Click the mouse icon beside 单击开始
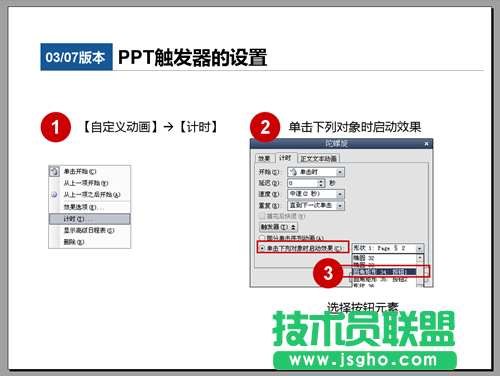 54,172
